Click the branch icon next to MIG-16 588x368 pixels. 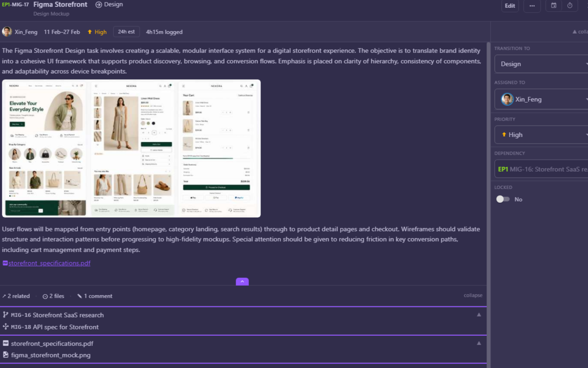pos(6,315)
